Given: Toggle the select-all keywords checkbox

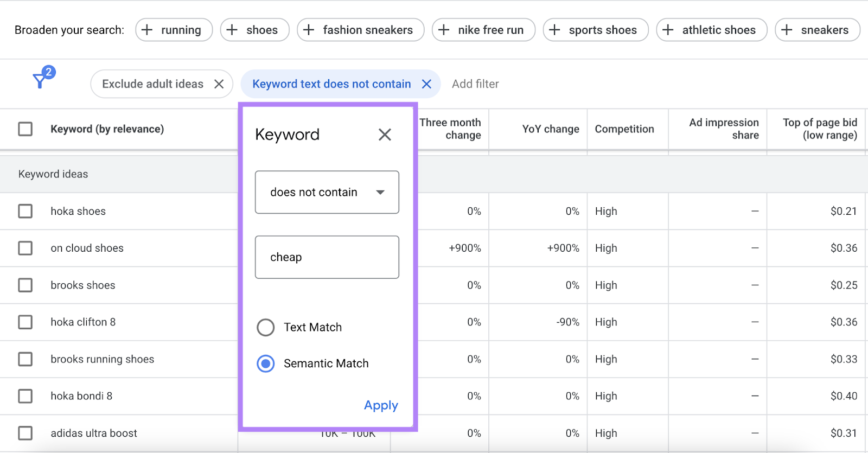Looking at the screenshot, I should point(25,129).
